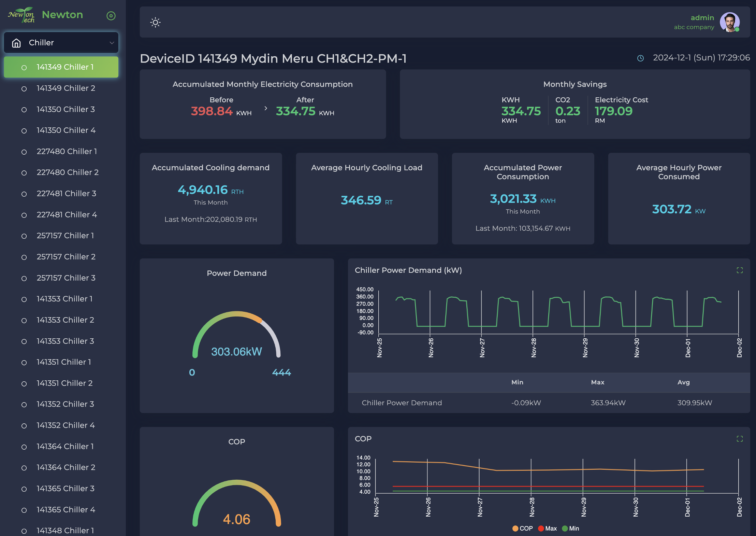The width and height of the screenshot is (756, 536).
Task: Expand the COP chart to fullscreen
Action: pos(740,439)
